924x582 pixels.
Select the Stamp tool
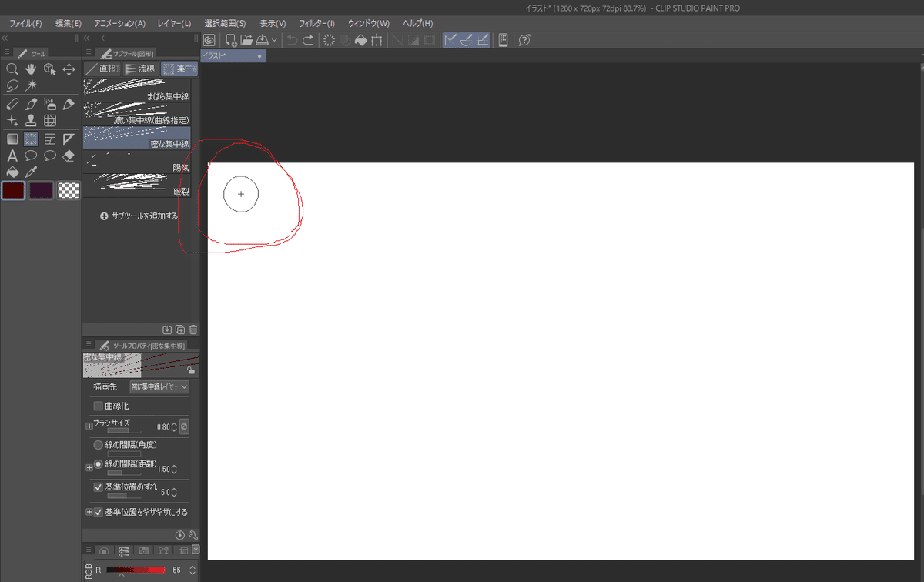click(x=31, y=120)
